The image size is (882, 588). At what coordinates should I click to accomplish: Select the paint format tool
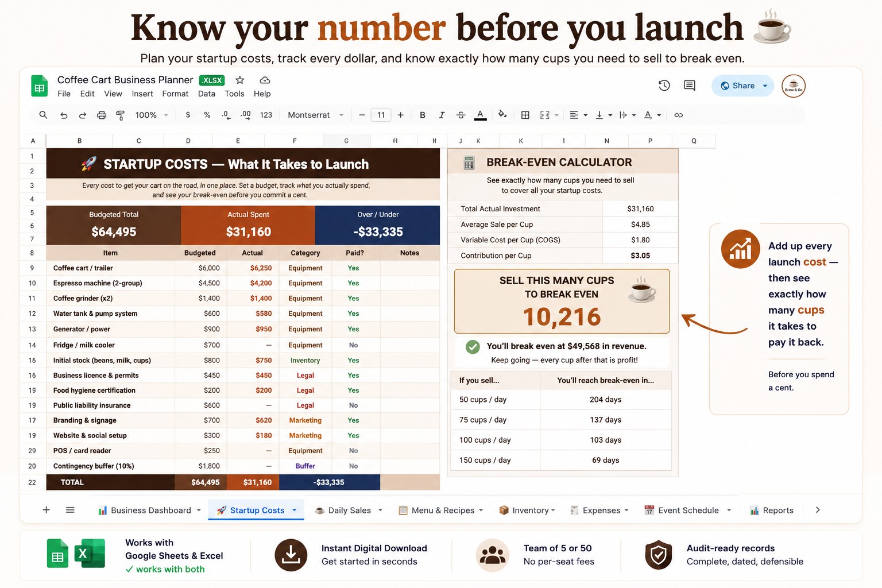(x=121, y=115)
